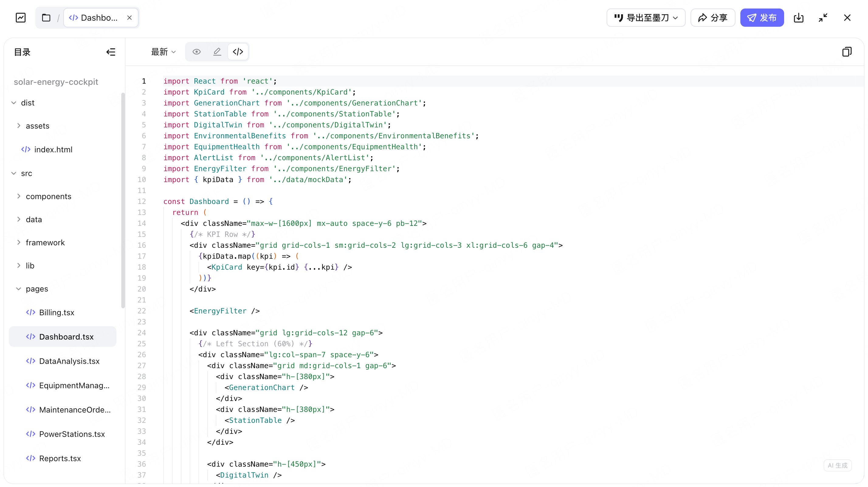
Task: Click the solar-energy-cockpit project name
Action: (56, 82)
